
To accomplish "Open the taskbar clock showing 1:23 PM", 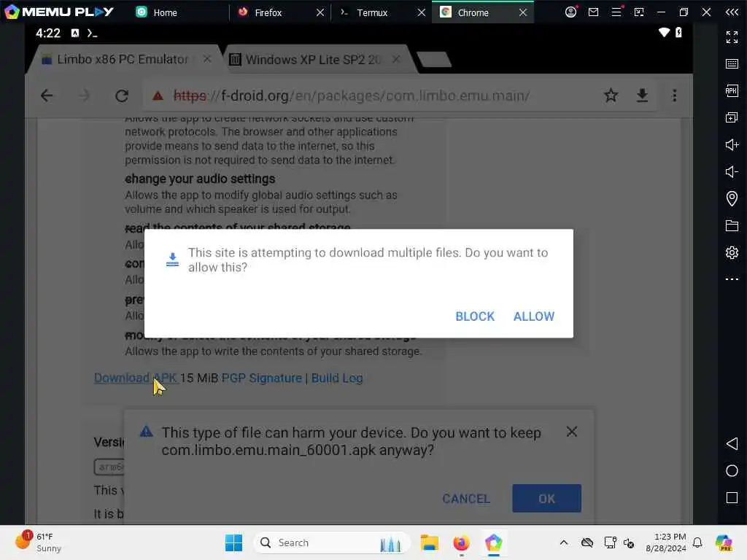I will tap(666, 542).
